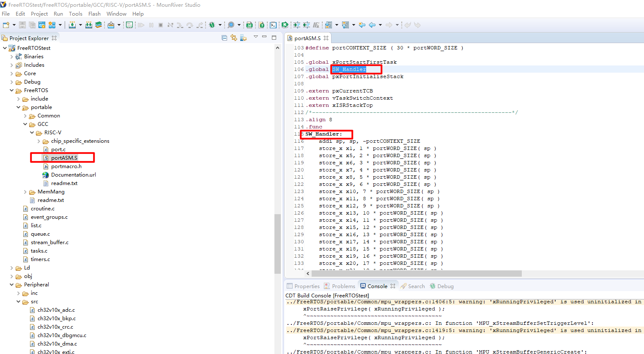Switch to the Properties tab
The width and height of the screenshot is (644, 354).
(303, 286)
